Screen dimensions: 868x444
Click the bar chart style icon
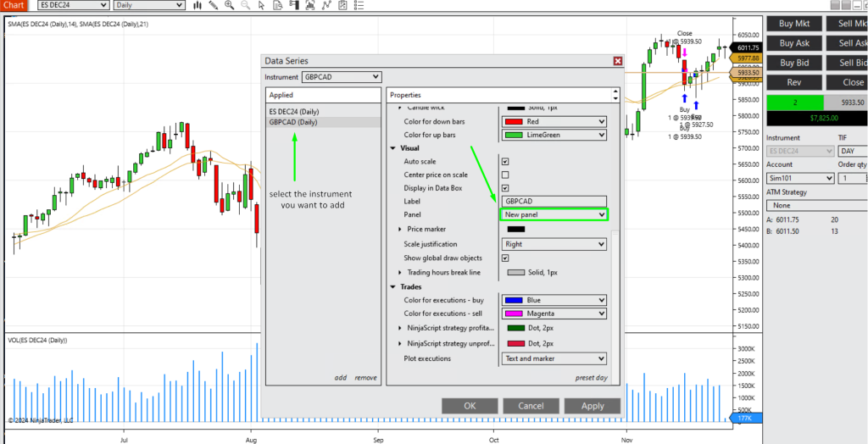tap(198, 5)
